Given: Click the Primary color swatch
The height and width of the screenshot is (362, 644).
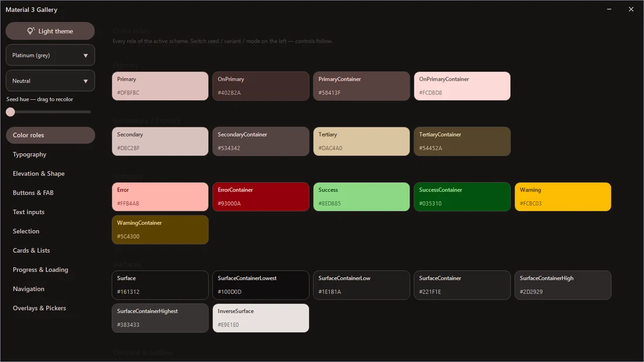Looking at the screenshot, I should click(x=160, y=86).
